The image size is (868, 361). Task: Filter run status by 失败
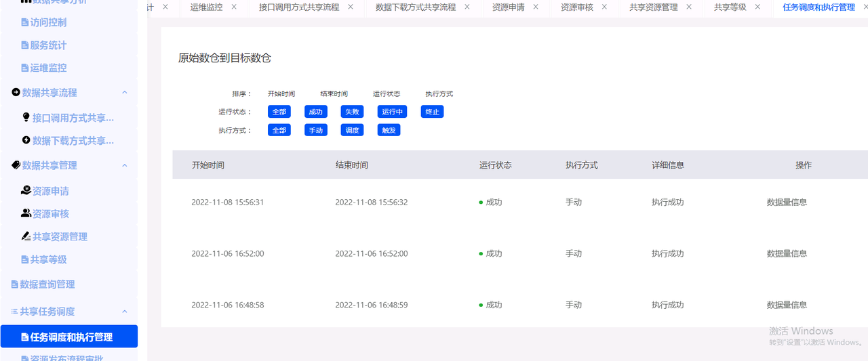pyautogui.click(x=352, y=112)
